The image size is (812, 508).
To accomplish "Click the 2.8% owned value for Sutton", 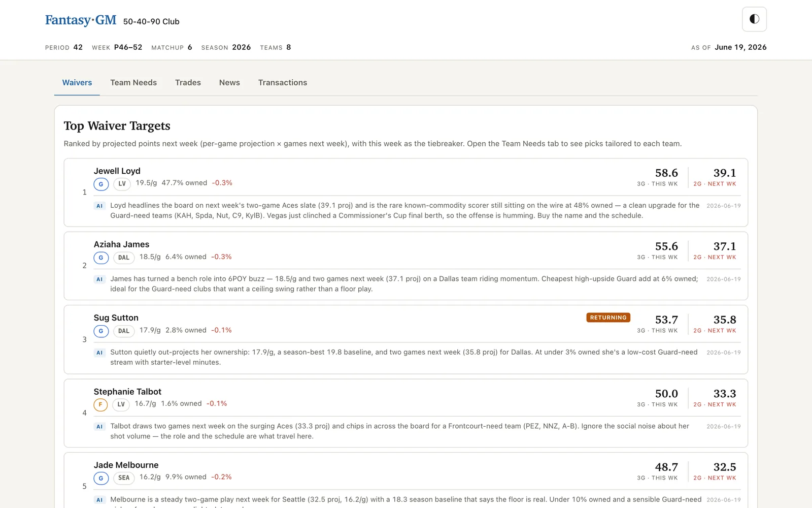I will point(186,330).
